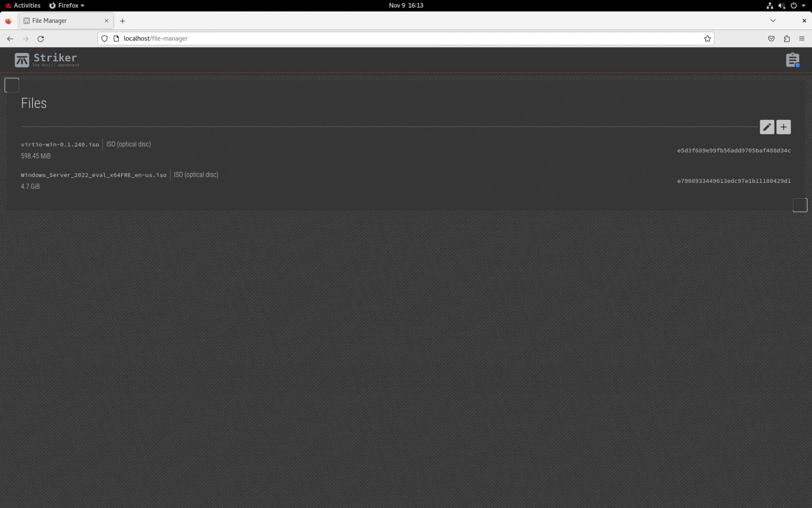The image size is (812, 508).
Task: Open Firefox hamburger application menu
Action: click(801, 39)
